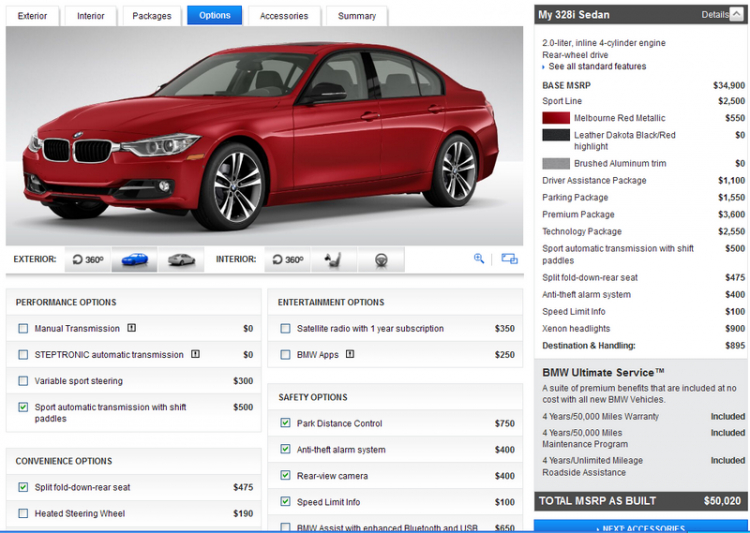
Task: Click the ENTERTAINMENT OPTIONS section header
Action: click(x=331, y=302)
